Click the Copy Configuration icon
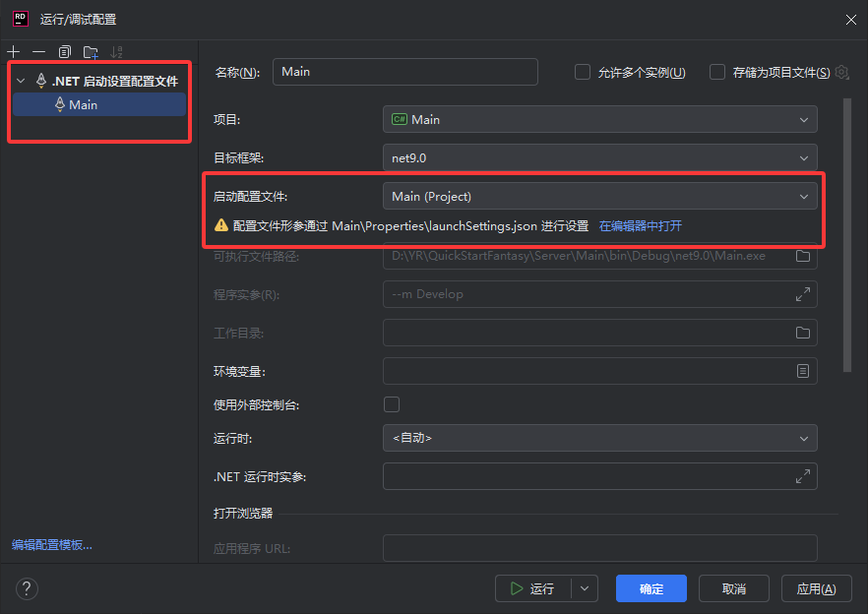Screen dimensions: 868x614 point(65,51)
